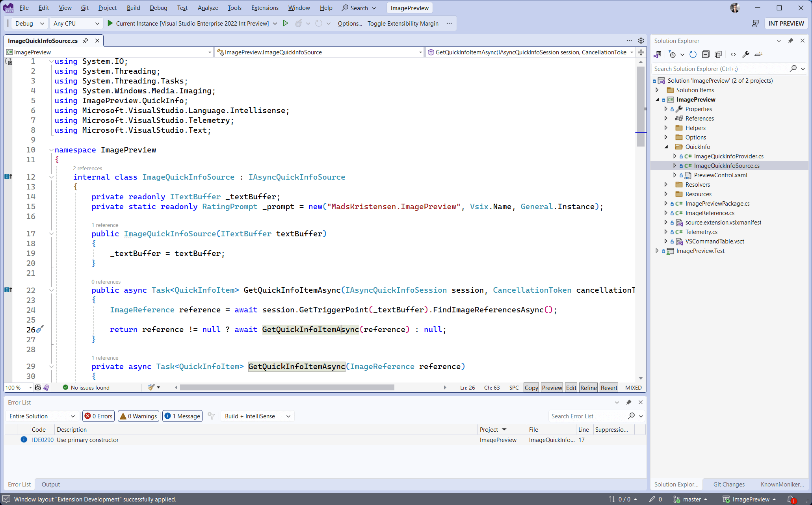Click screwdriver quick actions icon on line 26
This screenshot has width=812, height=505.
pyautogui.click(x=40, y=329)
